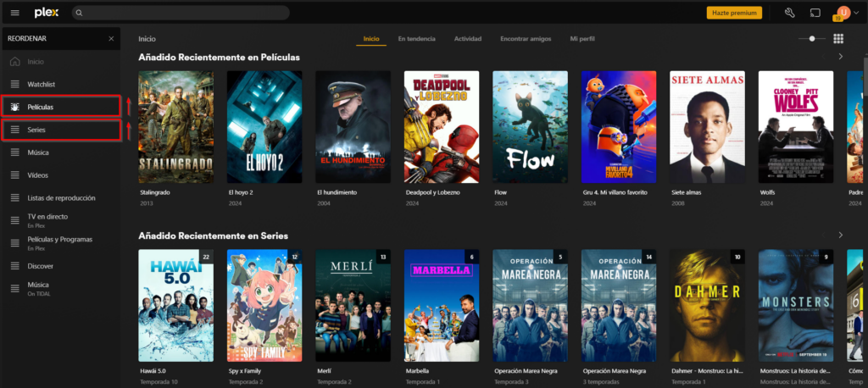This screenshot has height=388, width=868.
Task: Show next items in Series row
Action: [x=840, y=236]
